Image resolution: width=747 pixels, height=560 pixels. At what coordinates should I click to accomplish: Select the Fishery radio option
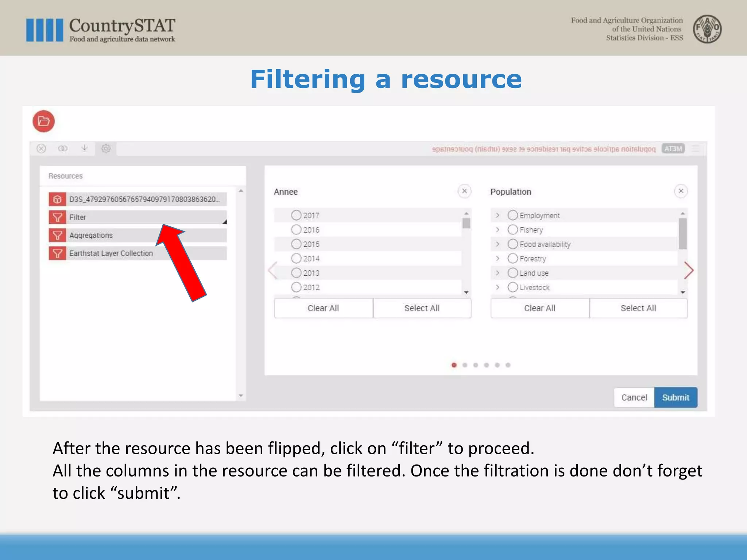(x=512, y=230)
